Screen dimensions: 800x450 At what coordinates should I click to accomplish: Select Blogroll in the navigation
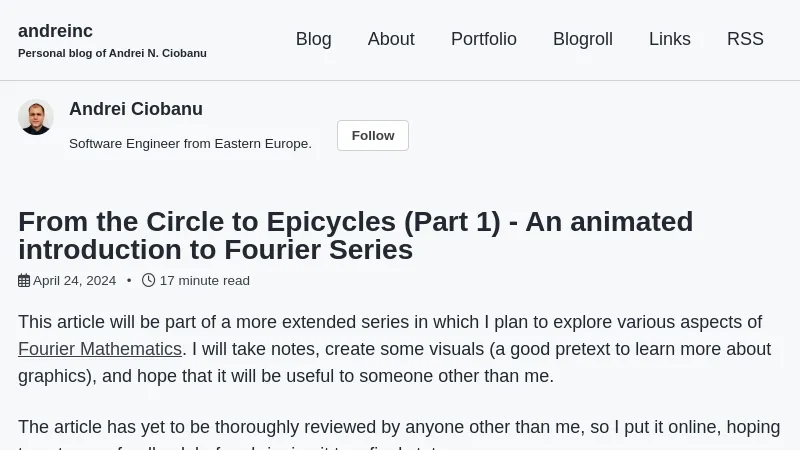[583, 39]
